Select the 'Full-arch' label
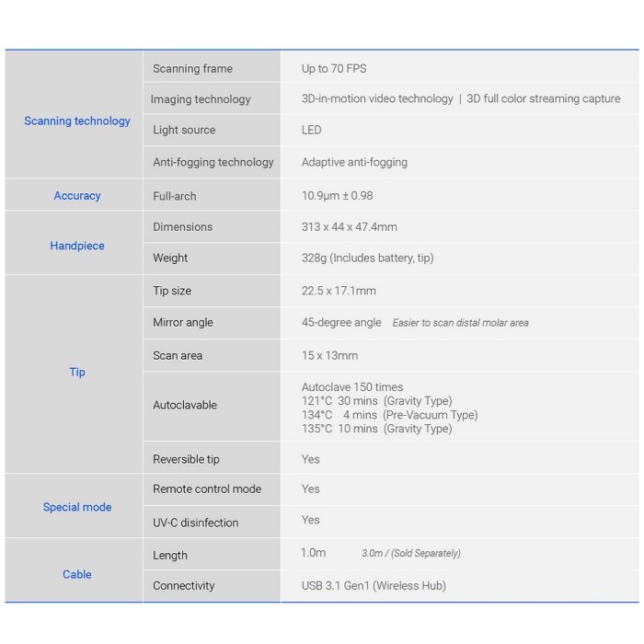 [x=175, y=196]
